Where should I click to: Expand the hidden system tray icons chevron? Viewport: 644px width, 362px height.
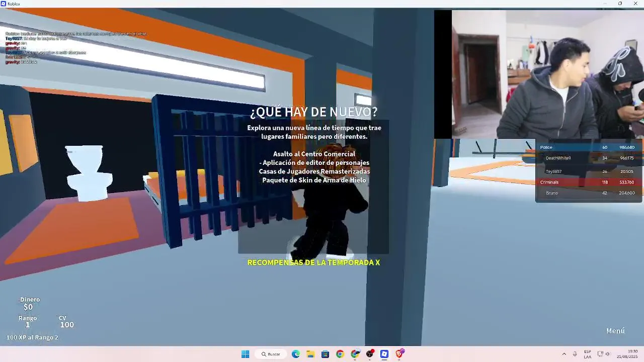click(564, 354)
